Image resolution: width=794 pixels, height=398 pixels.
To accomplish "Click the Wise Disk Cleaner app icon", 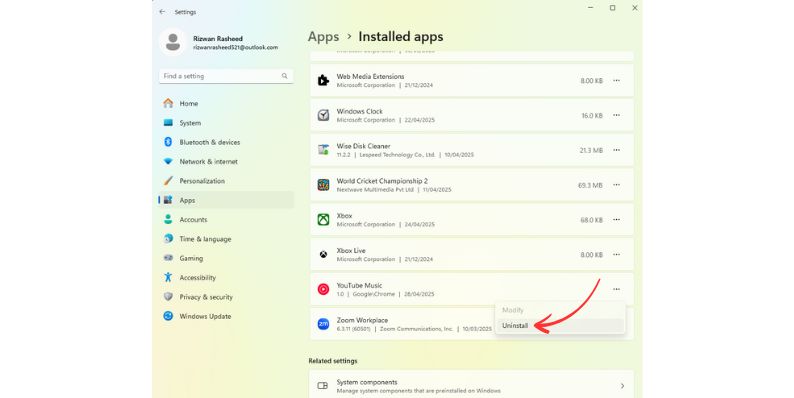I will [323, 150].
